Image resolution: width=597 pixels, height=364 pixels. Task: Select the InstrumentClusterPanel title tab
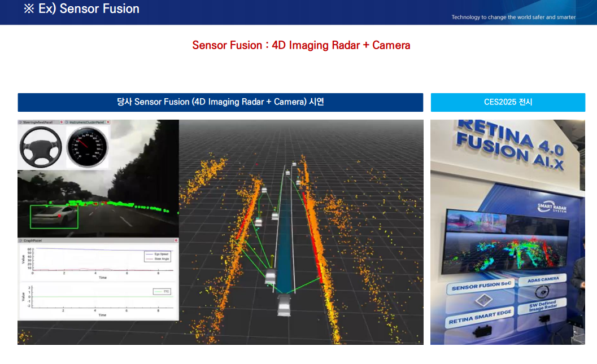point(87,122)
